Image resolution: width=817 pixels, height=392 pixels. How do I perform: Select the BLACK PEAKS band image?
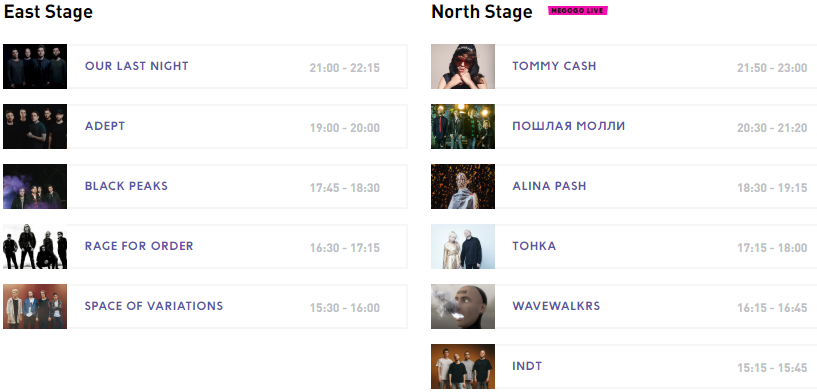click(x=35, y=187)
